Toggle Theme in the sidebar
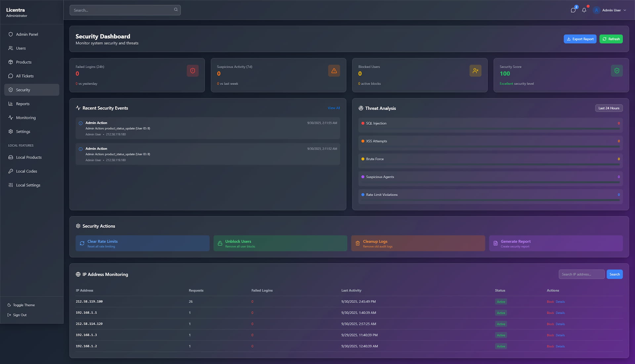This screenshot has width=635, height=364. pos(23,305)
